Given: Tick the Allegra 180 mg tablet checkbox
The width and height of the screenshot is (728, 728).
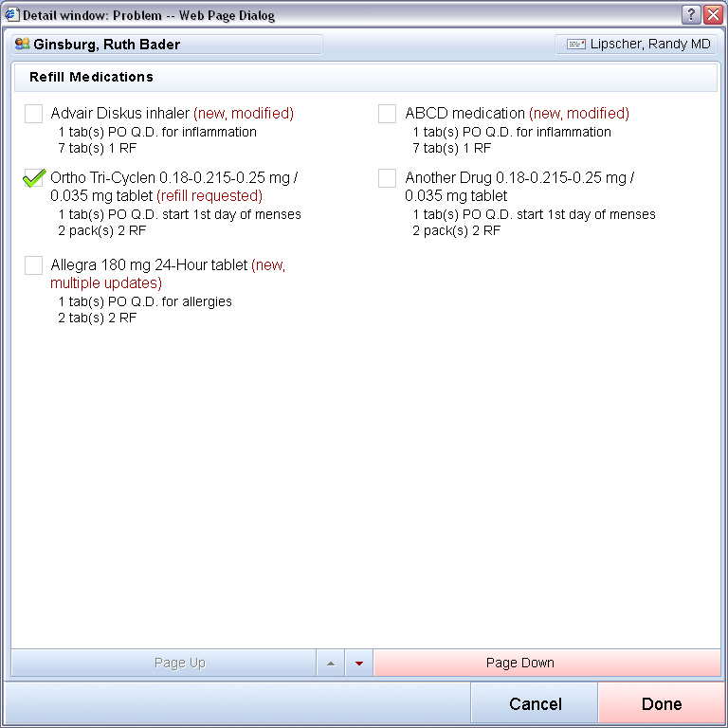Looking at the screenshot, I should pyautogui.click(x=33, y=265).
